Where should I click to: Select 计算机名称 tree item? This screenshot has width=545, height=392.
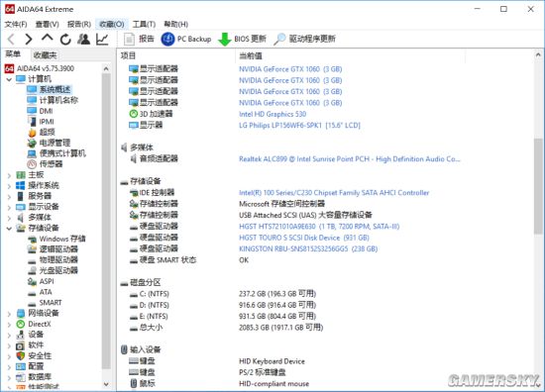(53, 100)
